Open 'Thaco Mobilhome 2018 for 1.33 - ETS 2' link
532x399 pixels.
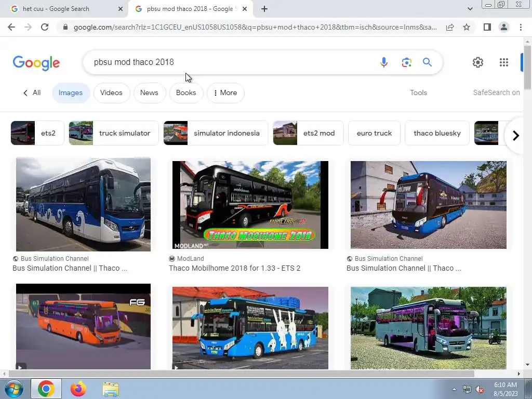click(x=234, y=268)
